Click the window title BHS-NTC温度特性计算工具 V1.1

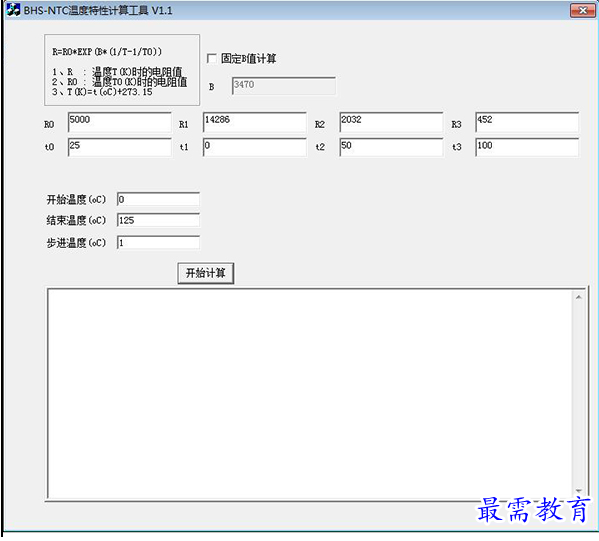click(x=98, y=10)
